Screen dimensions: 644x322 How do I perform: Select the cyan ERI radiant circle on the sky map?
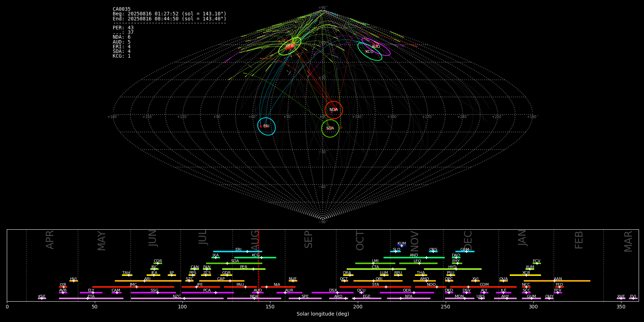[267, 126]
